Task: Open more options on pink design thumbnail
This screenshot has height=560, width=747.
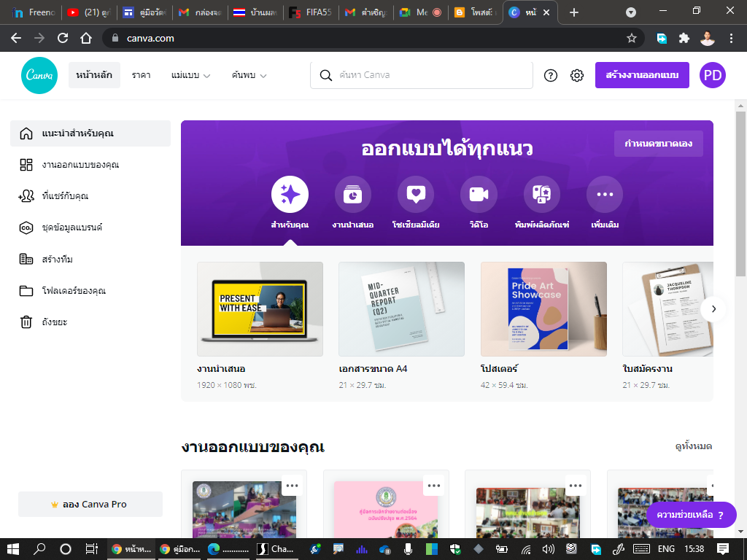Action: (x=433, y=486)
